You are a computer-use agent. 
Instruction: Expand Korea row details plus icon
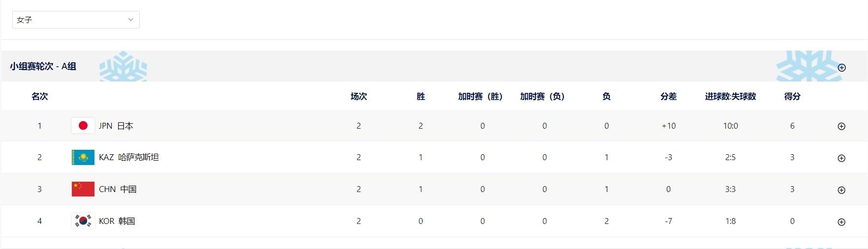[841, 222]
